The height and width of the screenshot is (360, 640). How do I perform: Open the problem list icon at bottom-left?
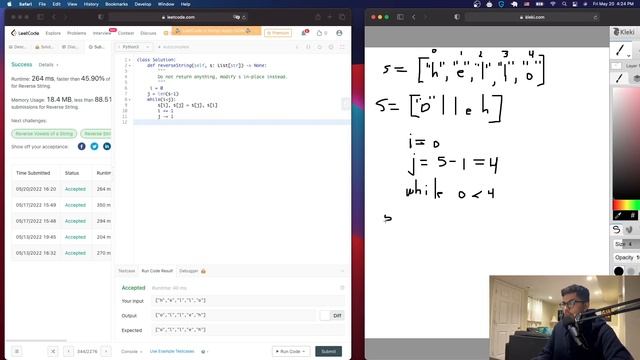pos(17,351)
